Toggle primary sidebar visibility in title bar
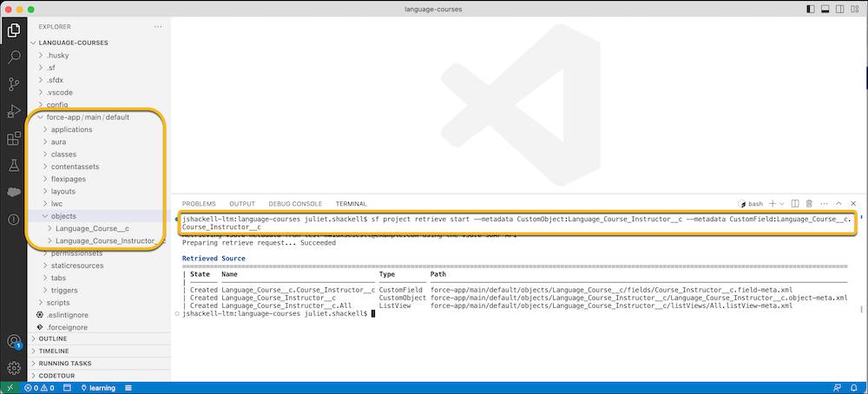The height and width of the screenshot is (394, 868). click(811, 10)
